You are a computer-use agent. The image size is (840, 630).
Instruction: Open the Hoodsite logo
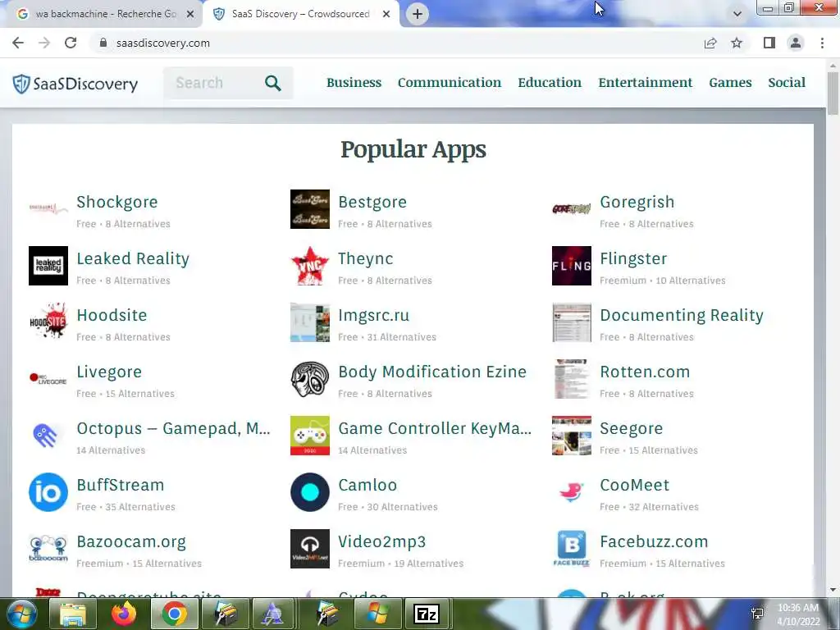pos(48,322)
